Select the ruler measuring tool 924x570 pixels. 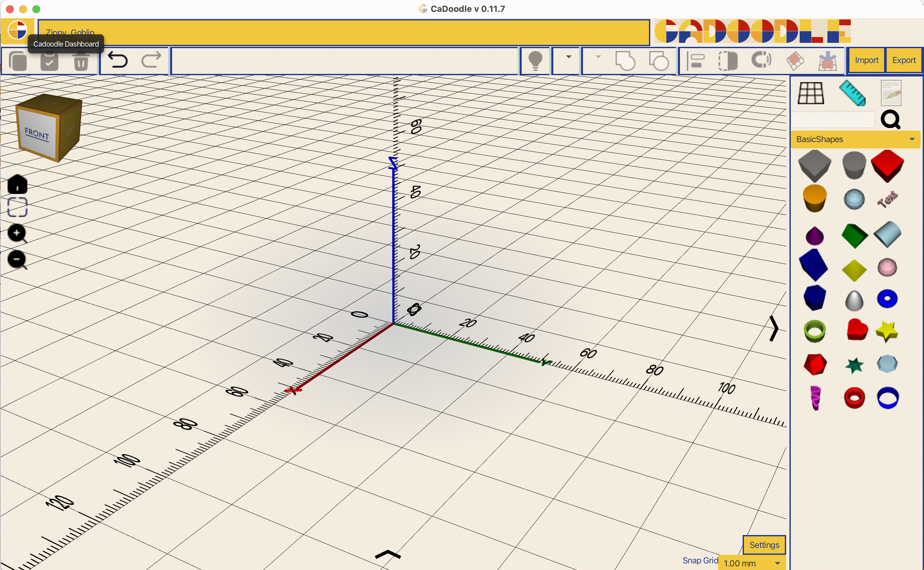pyautogui.click(x=852, y=93)
